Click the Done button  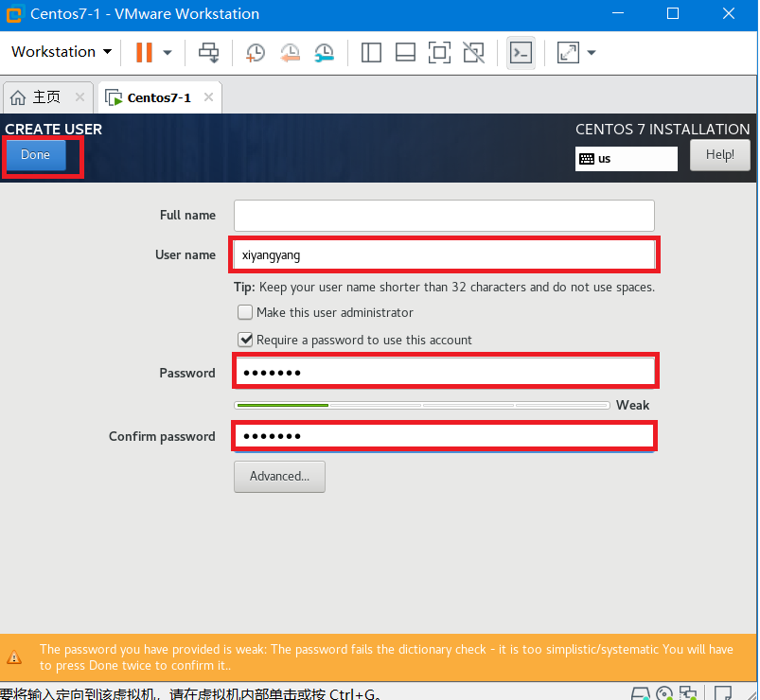point(35,154)
